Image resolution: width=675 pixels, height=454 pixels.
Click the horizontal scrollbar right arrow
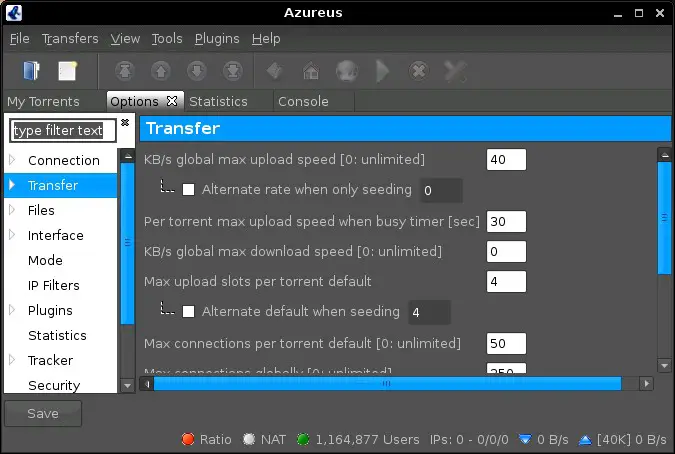point(646,383)
